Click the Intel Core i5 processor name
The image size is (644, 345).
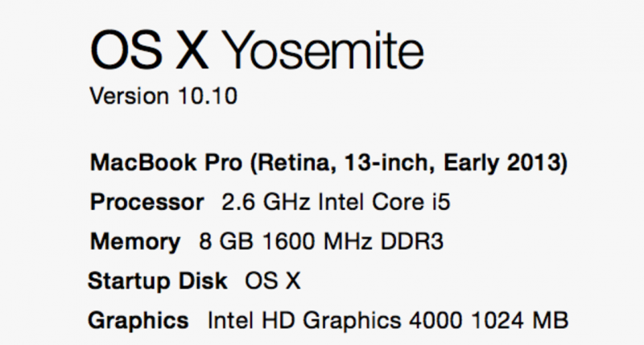pyautogui.click(x=385, y=202)
